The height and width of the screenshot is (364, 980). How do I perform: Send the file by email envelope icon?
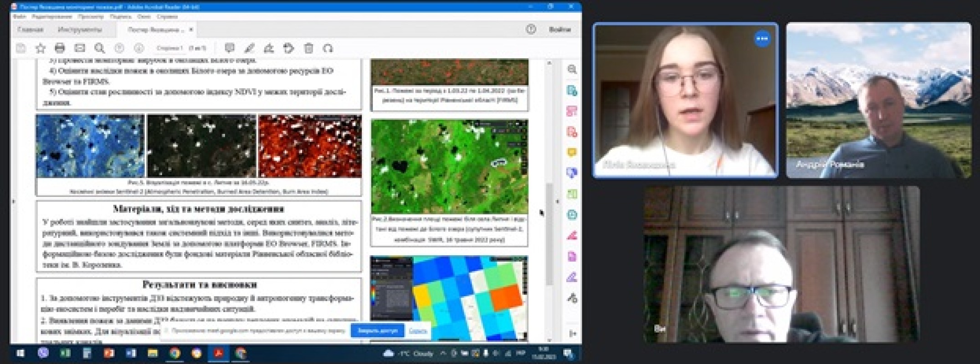tap(80, 48)
